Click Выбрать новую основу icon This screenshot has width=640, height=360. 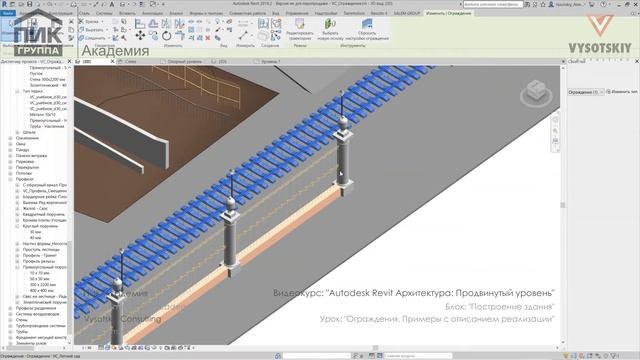tap(330, 24)
